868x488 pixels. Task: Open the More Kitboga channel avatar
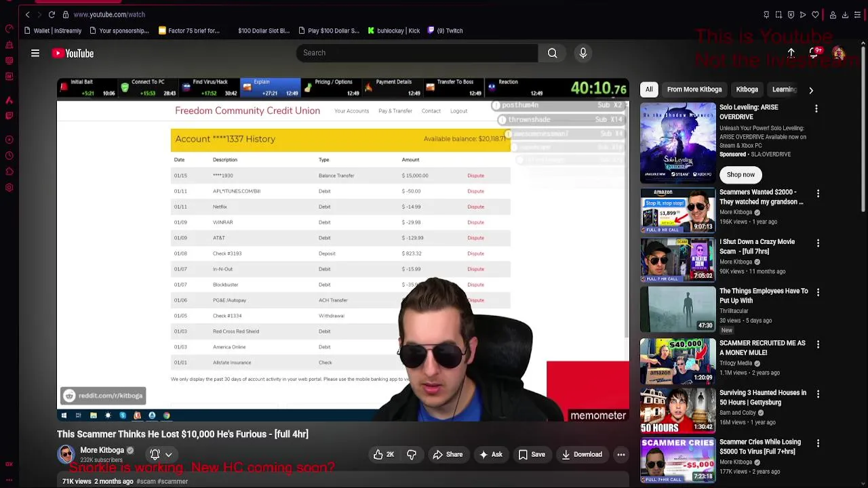[66, 454]
